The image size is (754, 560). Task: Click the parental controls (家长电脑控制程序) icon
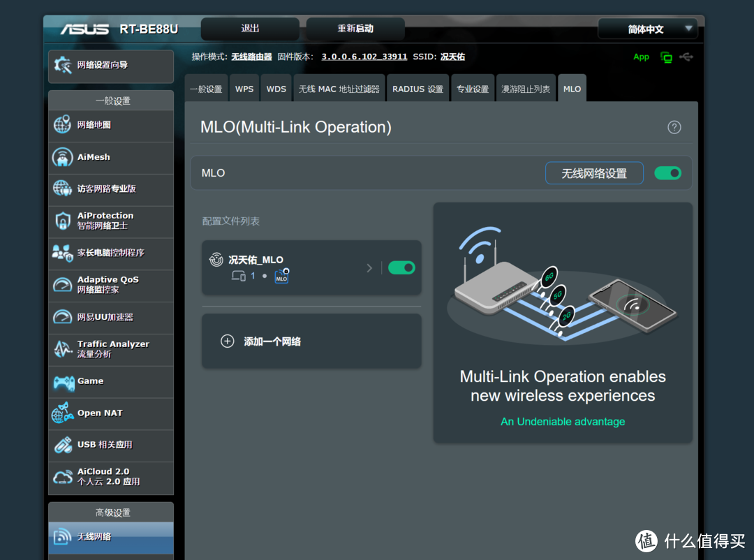click(x=63, y=253)
